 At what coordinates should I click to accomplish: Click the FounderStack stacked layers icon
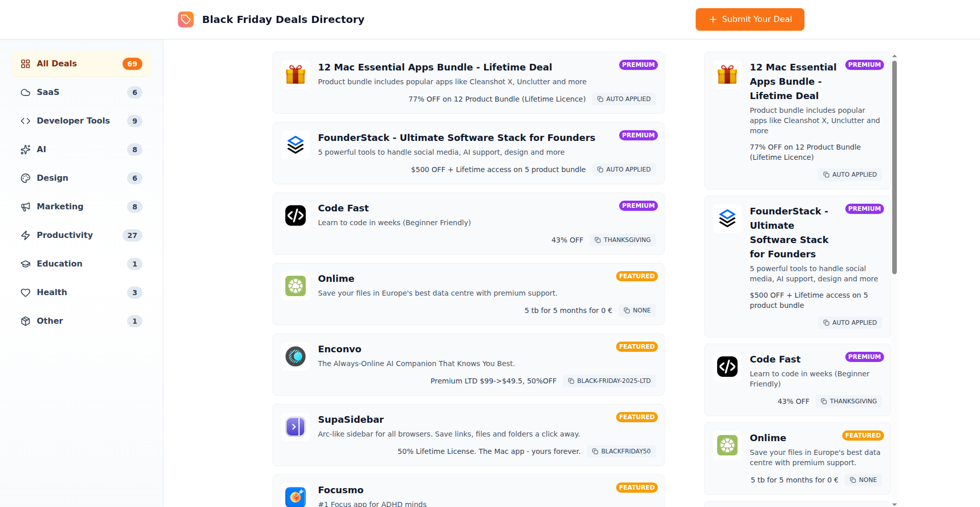coord(295,144)
